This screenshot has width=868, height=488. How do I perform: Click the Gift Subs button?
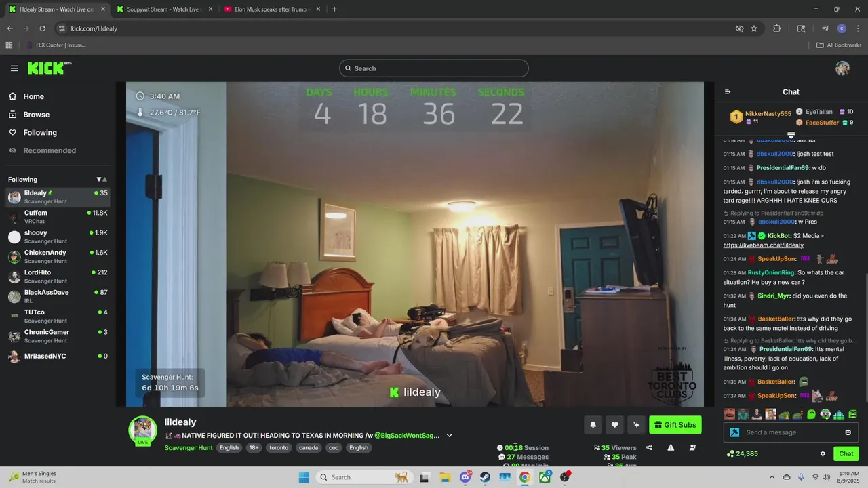675,425
